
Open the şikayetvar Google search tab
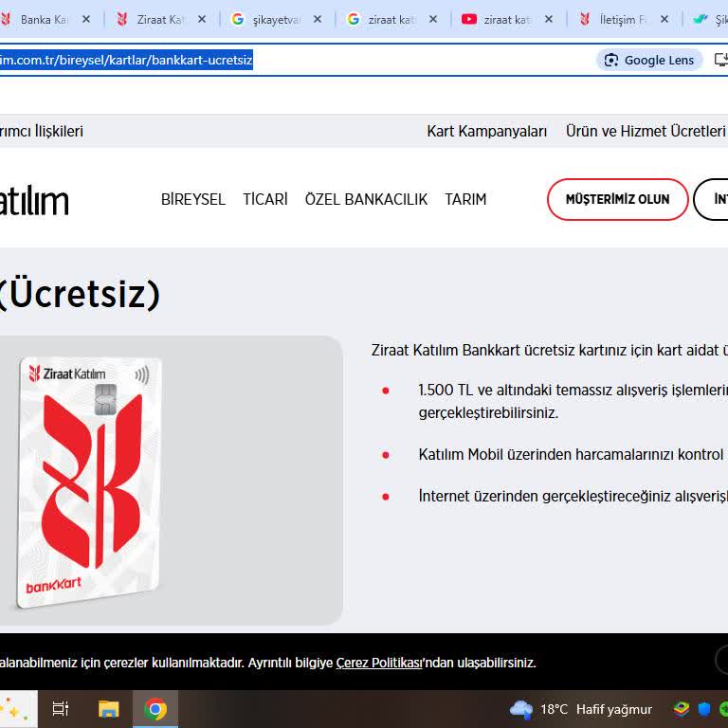(x=276, y=20)
